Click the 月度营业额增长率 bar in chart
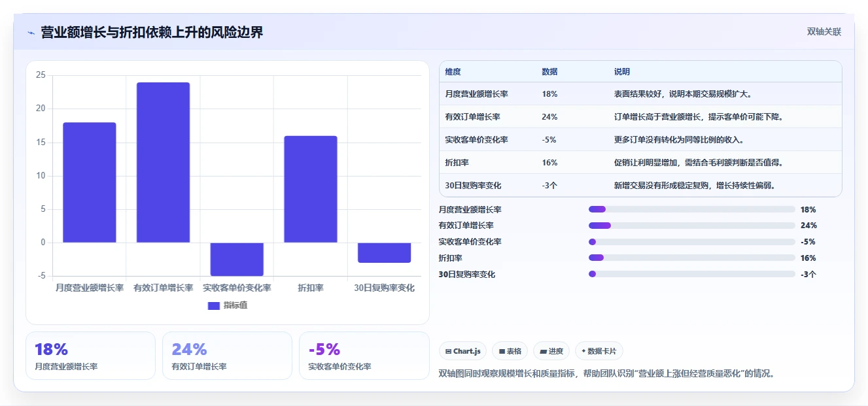The width and height of the screenshot is (868, 406). coord(90,182)
